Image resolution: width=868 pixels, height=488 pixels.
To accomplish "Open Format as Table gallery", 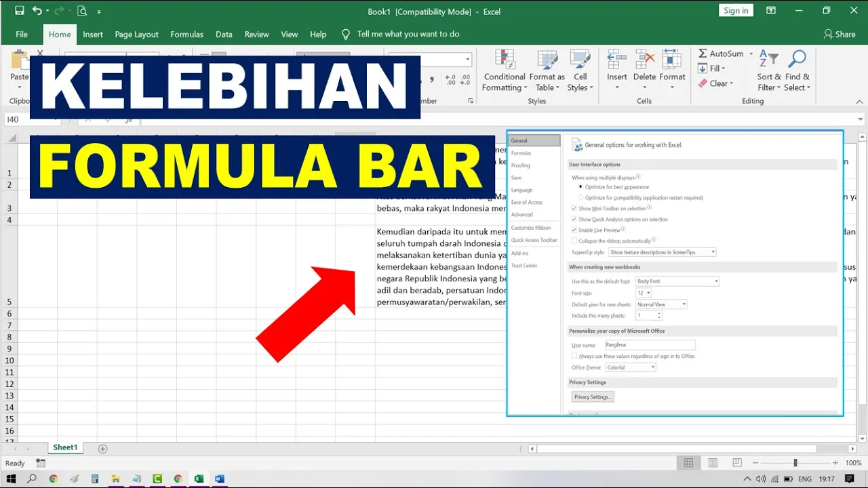I will (x=547, y=70).
